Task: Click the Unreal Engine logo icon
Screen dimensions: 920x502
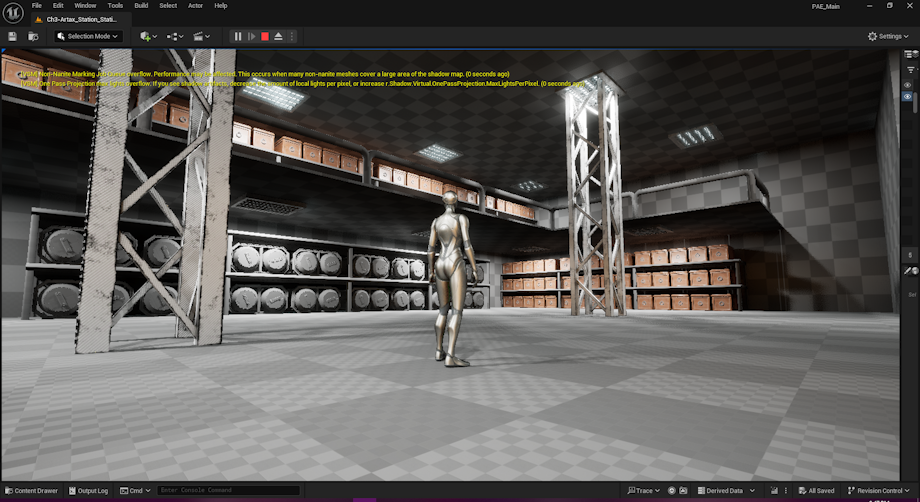Action: pyautogui.click(x=13, y=12)
